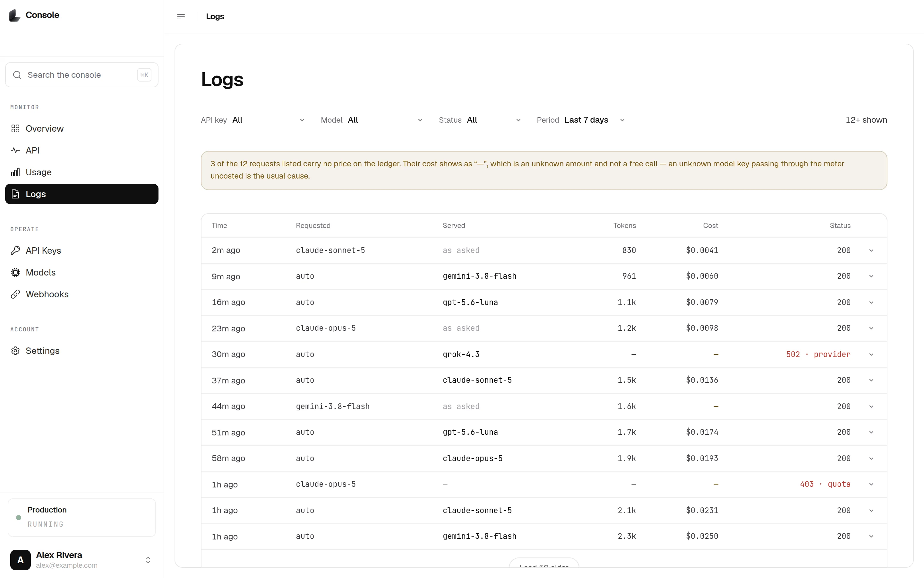Screen dimensions: 924x578
Task: Open the Model filter dropdown
Action: 372,120
